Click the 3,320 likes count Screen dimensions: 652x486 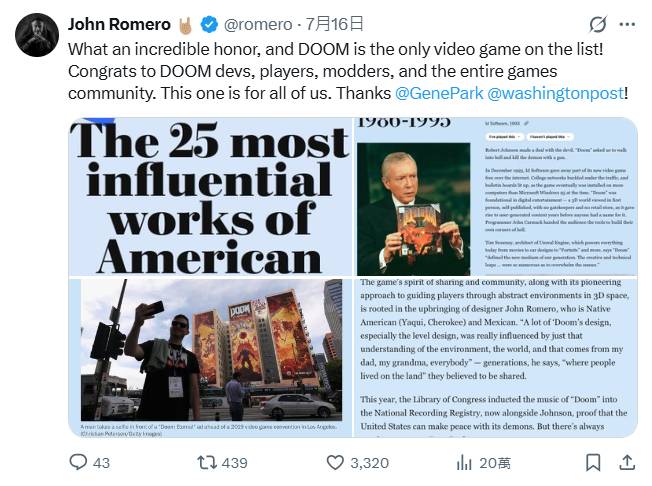pyautogui.click(x=369, y=463)
